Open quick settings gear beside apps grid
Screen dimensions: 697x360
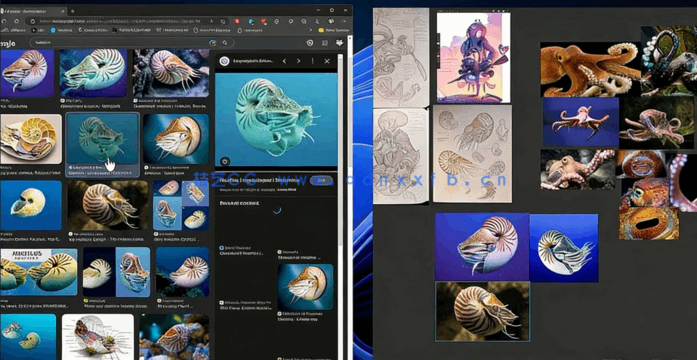(x=310, y=43)
